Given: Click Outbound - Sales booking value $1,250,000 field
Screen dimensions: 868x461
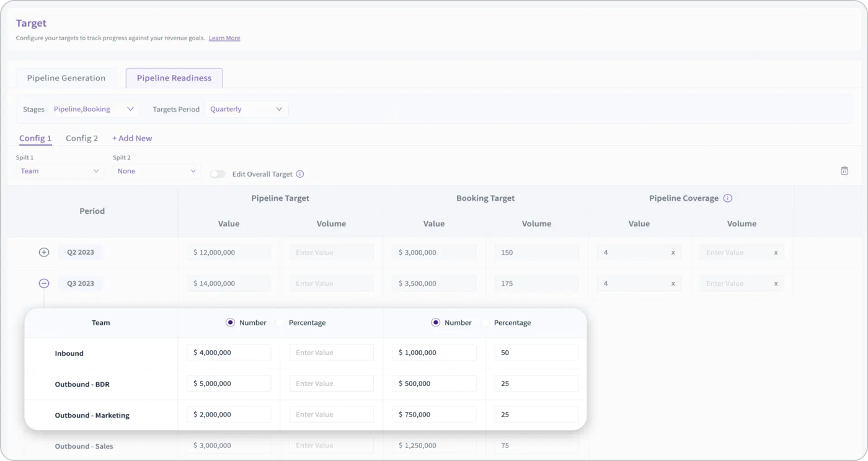Looking at the screenshot, I should click(x=434, y=446).
